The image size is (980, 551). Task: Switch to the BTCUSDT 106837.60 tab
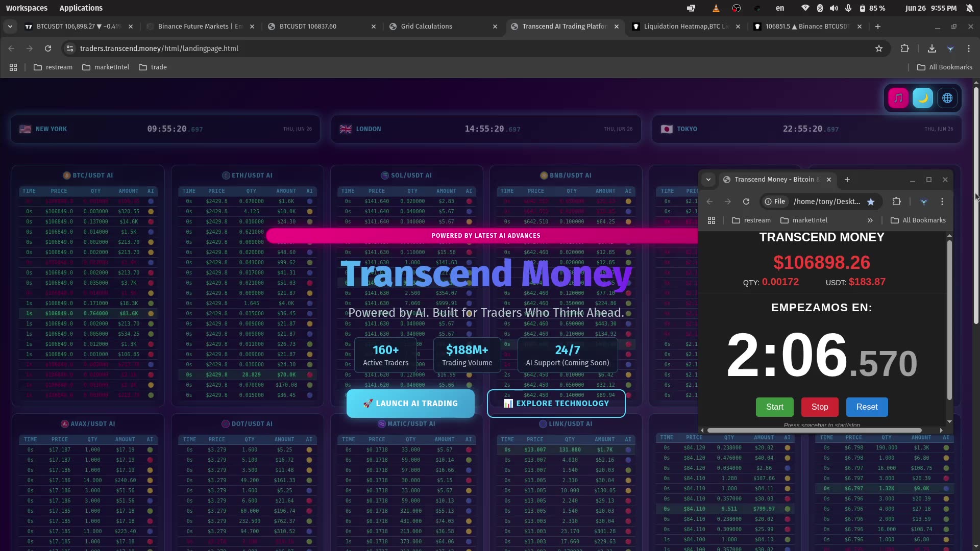click(x=322, y=27)
